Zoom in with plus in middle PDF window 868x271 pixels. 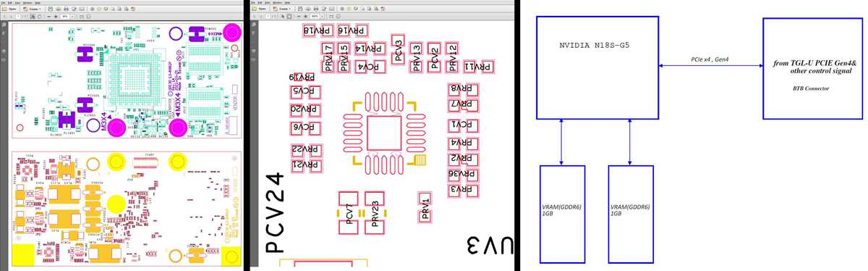(305, 16)
